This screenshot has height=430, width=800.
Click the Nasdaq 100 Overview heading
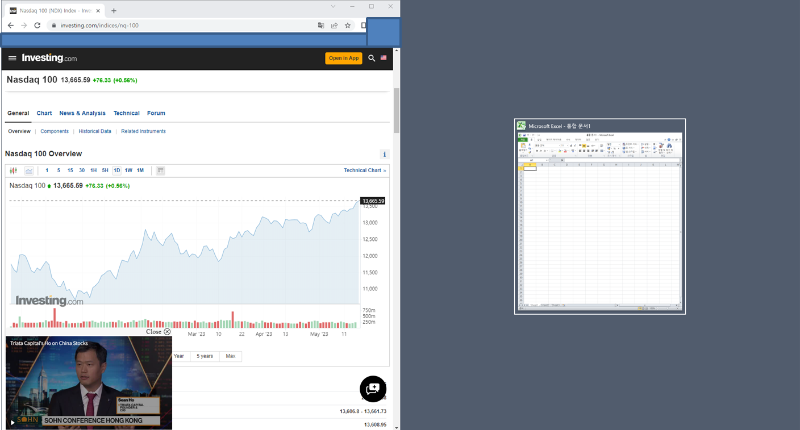pyautogui.click(x=43, y=154)
